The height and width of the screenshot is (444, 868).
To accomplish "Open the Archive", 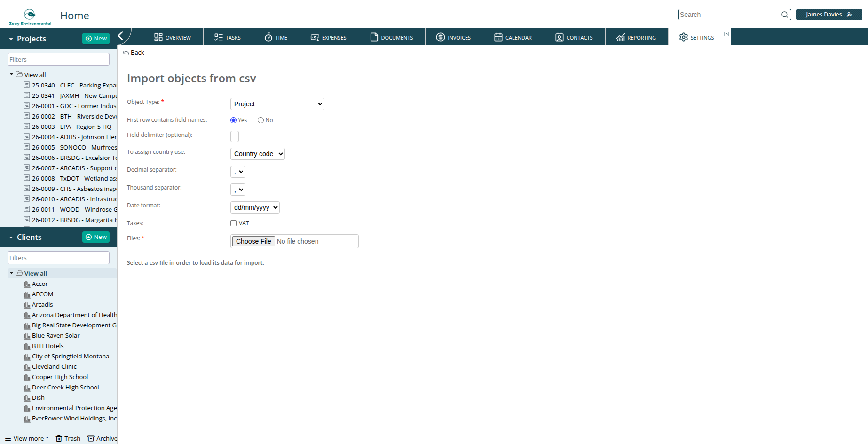I will 103,438.
